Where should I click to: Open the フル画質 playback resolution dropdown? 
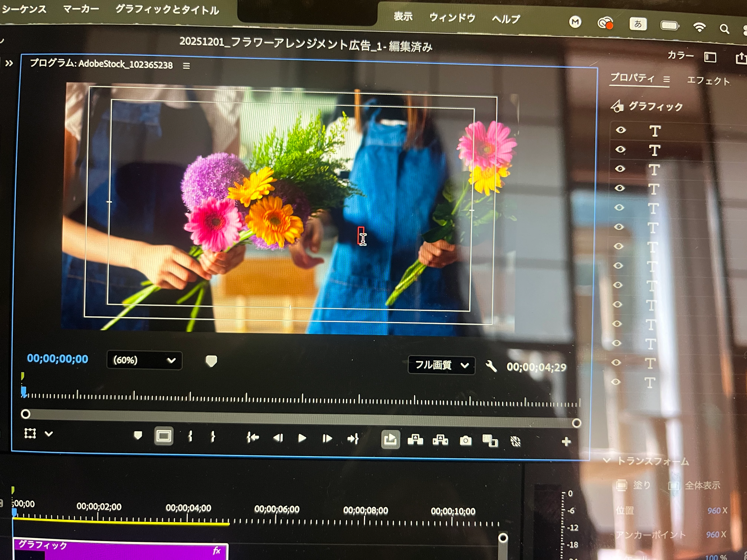click(441, 365)
